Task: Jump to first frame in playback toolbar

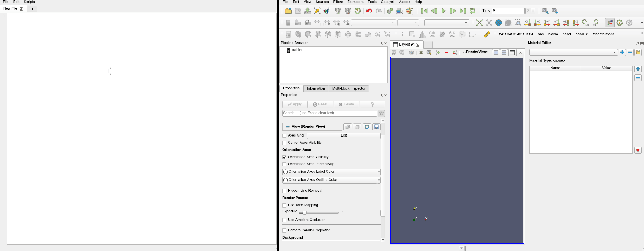Action: click(x=424, y=11)
